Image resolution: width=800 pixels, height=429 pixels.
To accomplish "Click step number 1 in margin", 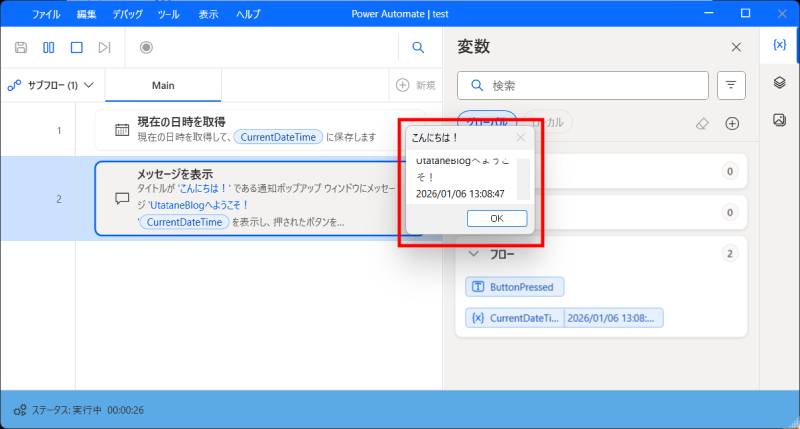I will point(59,131).
